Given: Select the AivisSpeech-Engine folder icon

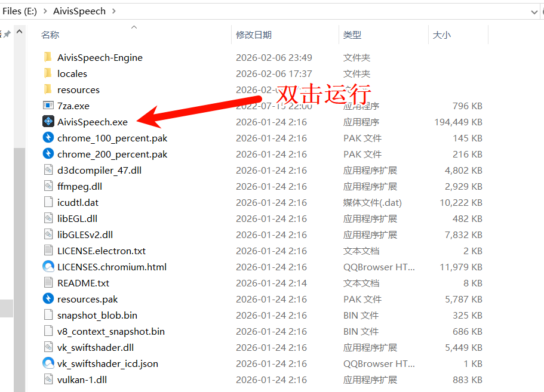Looking at the screenshot, I should [x=48, y=57].
